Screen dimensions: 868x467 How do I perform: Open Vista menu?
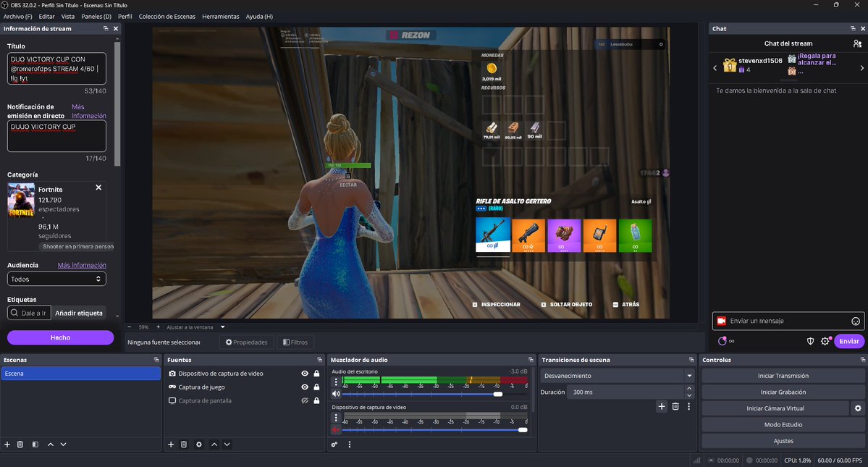pos(67,17)
